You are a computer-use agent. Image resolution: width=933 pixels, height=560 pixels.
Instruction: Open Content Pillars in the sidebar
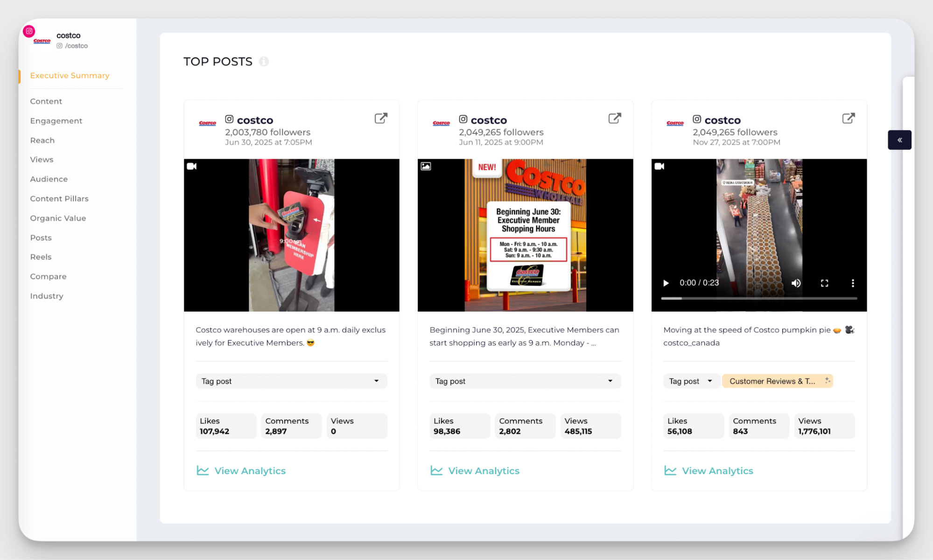[59, 199]
